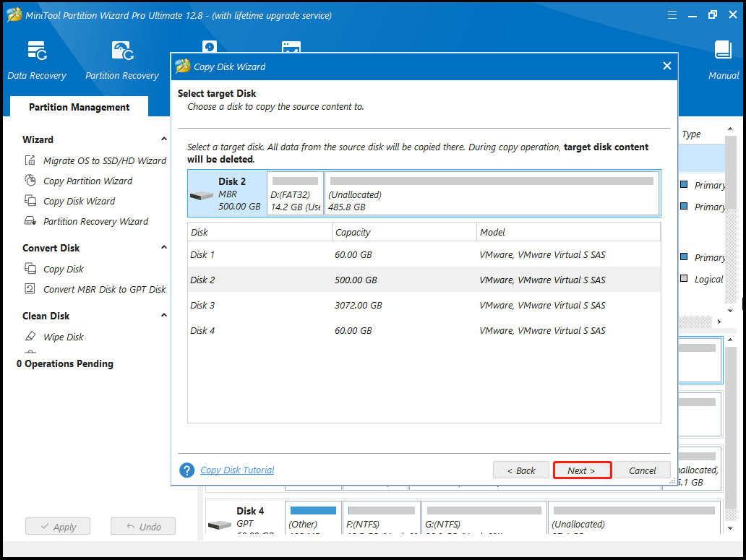746x560 pixels.
Task: Click Migrate OS to SSD/HD Wizard icon
Action: tap(30, 160)
